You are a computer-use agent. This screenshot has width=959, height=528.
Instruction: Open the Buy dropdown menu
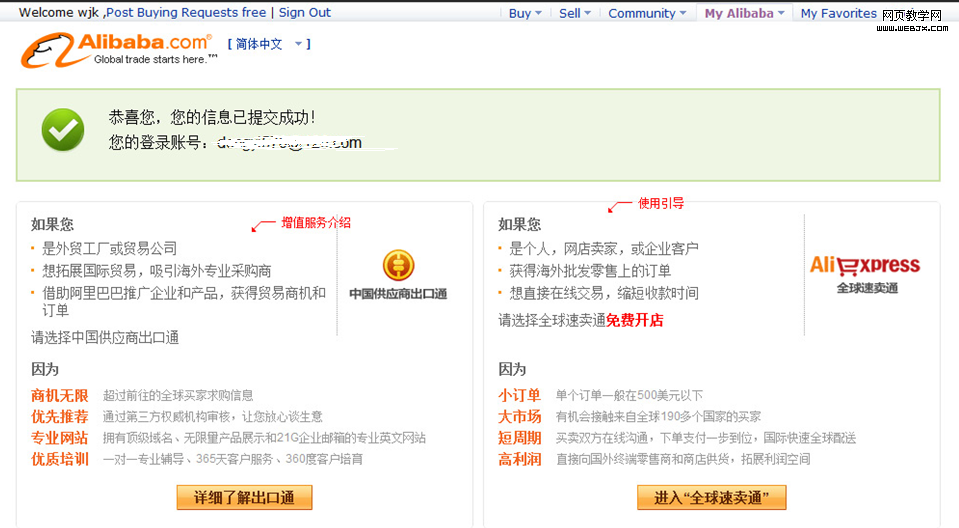[525, 13]
